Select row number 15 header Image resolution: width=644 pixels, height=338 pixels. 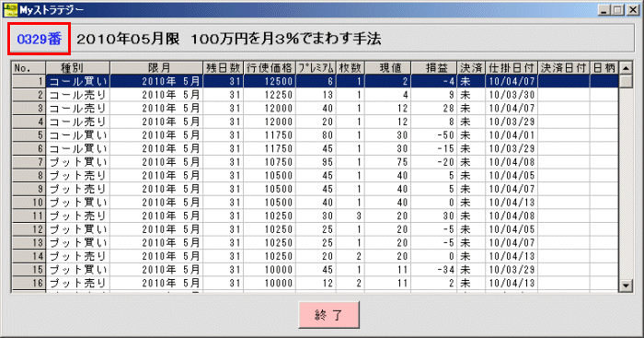tap(29, 269)
